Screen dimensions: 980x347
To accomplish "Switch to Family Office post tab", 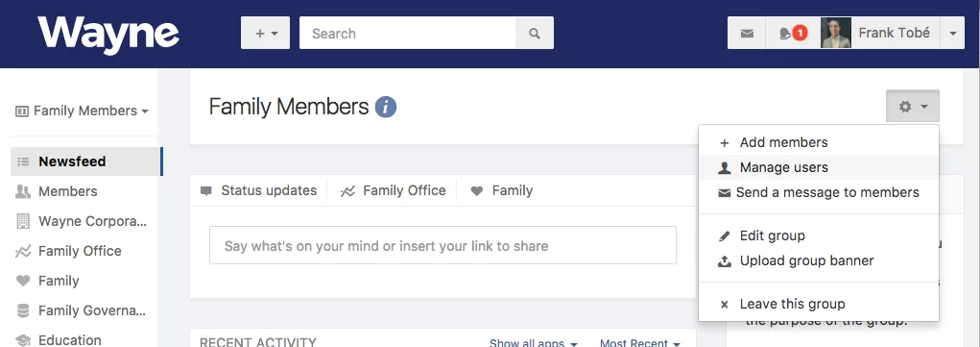I will coord(394,190).
